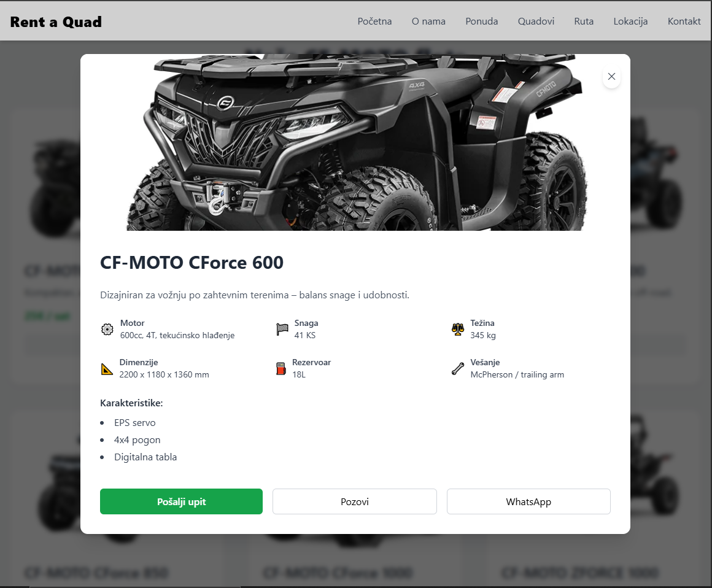
Task: Click the Težina scales icon
Action: click(x=458, y=329)
